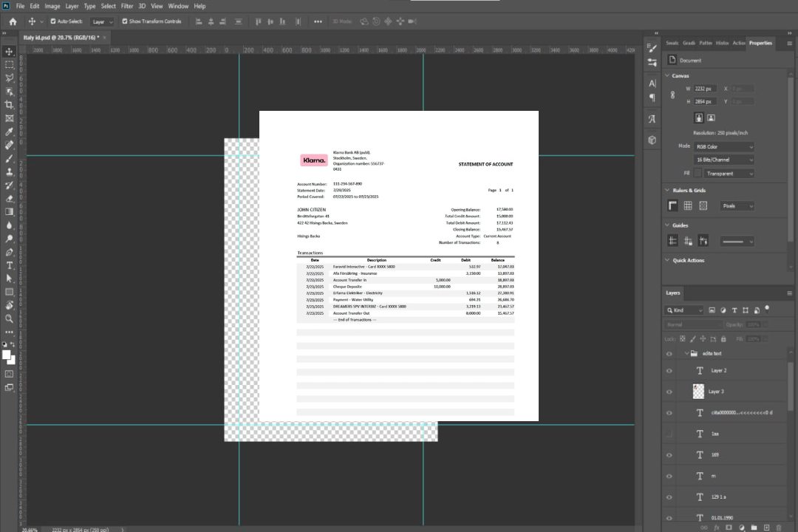Select the Zoom tool
Image resolution: width=798 pixels, height=532 pixels.
(9, 318)
